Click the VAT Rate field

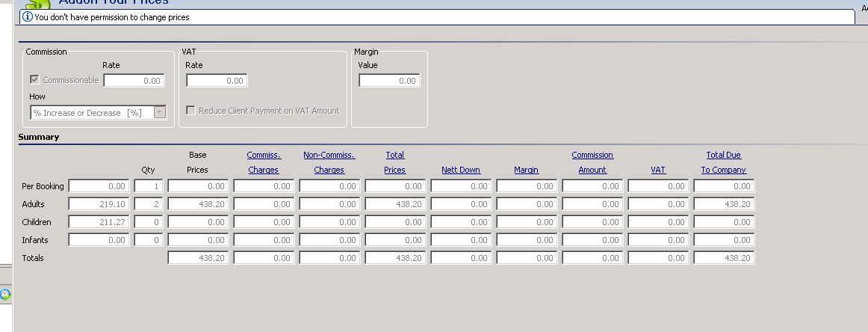click(x=217, y=80)
